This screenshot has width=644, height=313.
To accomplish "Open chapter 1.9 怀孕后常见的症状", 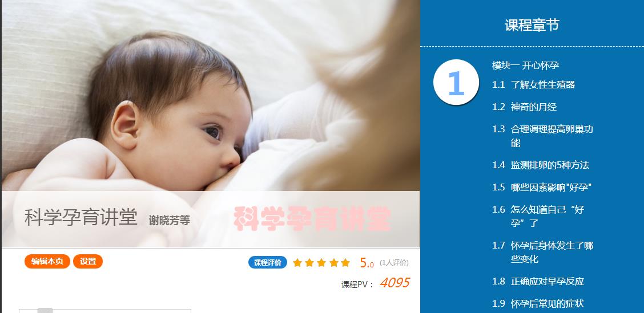I will coord(538,303).
